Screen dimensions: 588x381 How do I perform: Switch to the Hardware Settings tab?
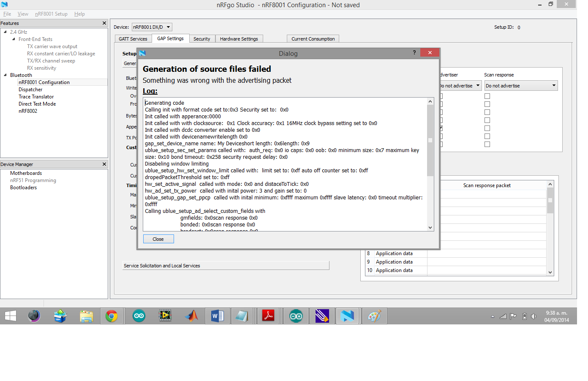point(239,39)
